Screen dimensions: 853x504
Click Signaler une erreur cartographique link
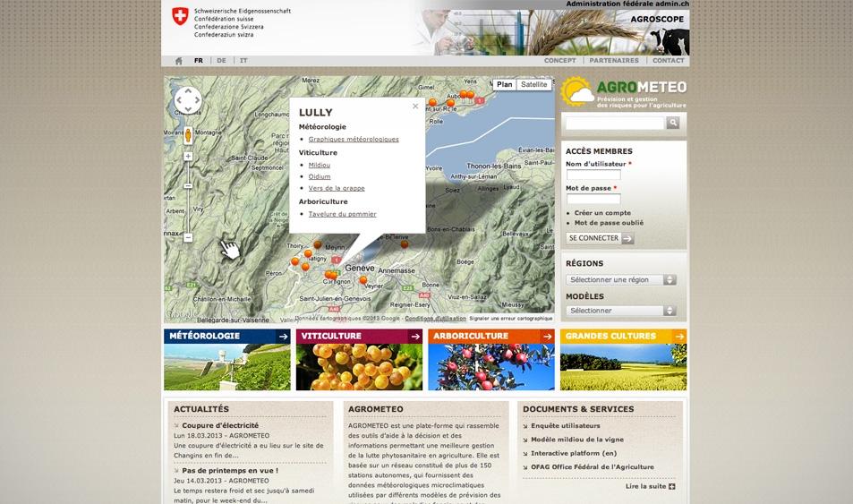511,319
